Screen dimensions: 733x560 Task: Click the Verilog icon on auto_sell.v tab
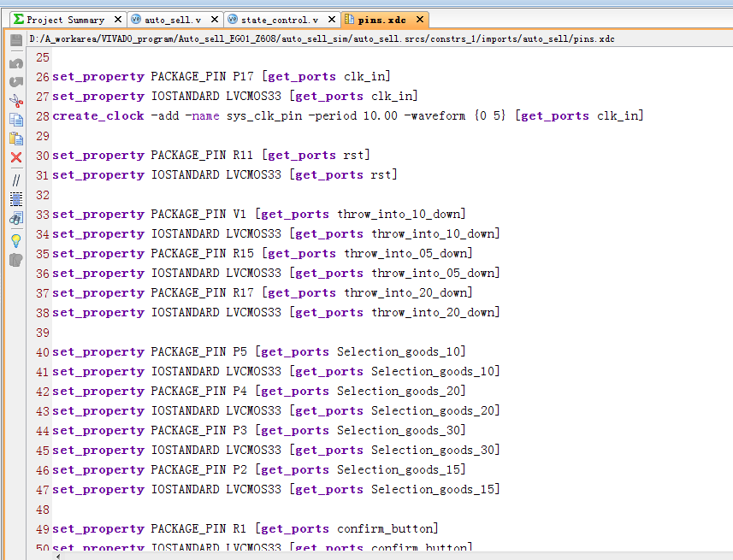tap(136, 19)
